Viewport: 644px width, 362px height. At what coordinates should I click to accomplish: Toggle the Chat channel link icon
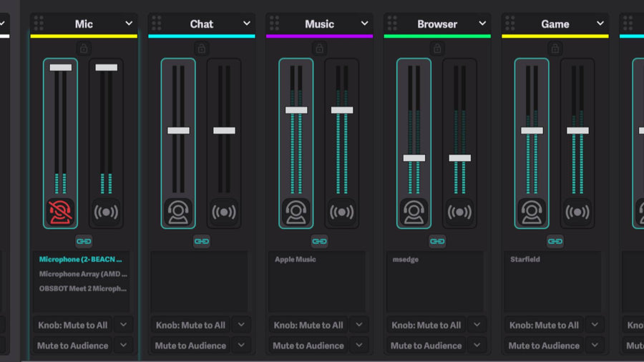[x=202, y=241]
